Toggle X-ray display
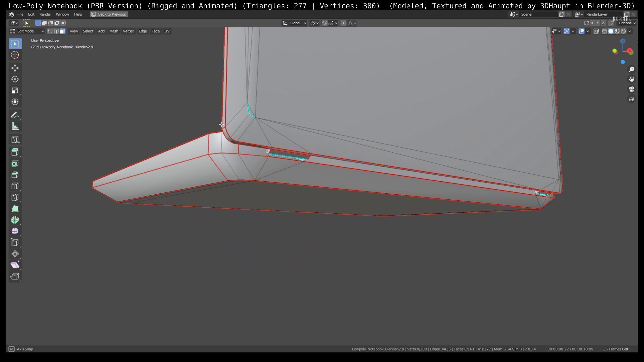The image size is (644, 362). (x=596, y=31)
